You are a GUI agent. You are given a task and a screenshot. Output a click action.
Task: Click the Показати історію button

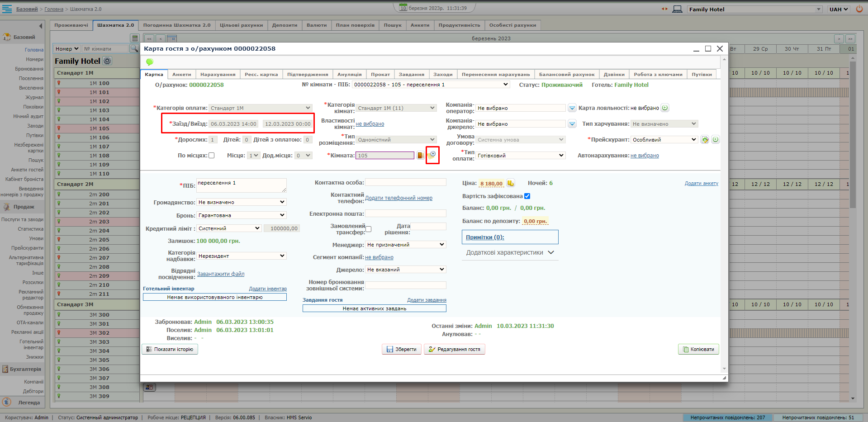click(170, 349)
